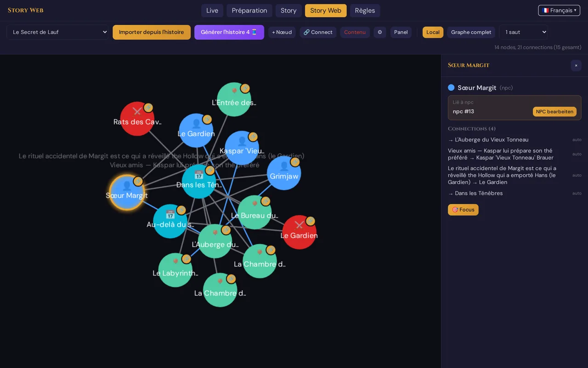588x368 pixels.
Task: Click the orange badge on Rats des Cav.. node
Action: tap(148, 108)
